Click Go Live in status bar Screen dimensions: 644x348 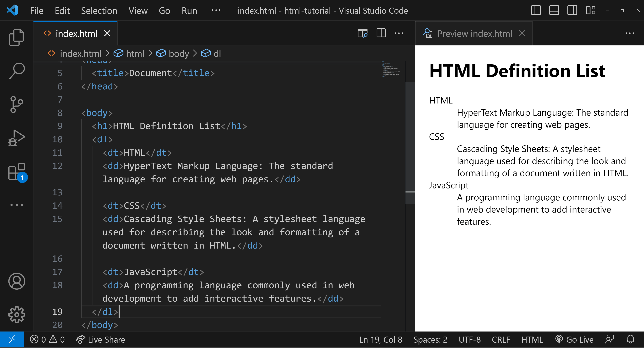click(574, 339)
